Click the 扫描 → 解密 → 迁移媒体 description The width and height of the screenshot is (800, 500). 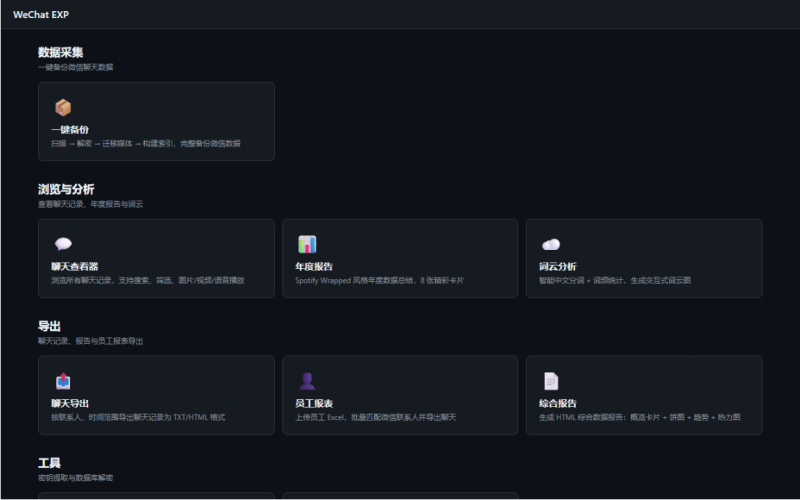145,143
